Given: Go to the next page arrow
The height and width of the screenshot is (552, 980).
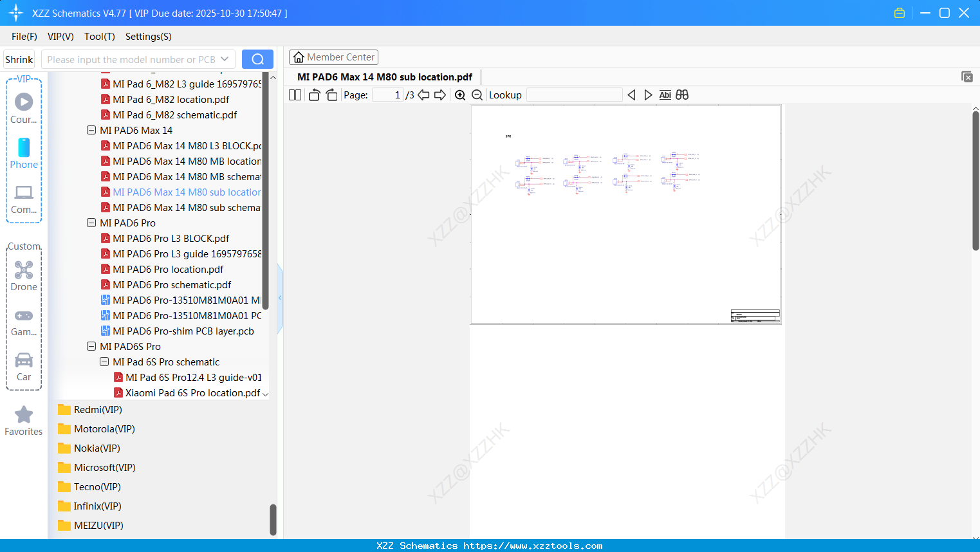Looking at the screenshot, I should click(x=440, y=95).
